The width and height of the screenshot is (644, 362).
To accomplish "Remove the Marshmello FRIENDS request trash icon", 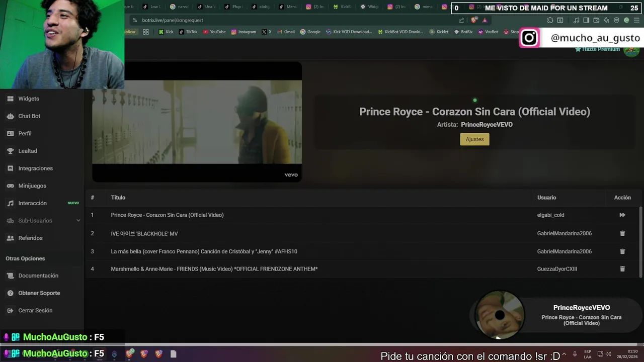I will (x=622, y=269).
